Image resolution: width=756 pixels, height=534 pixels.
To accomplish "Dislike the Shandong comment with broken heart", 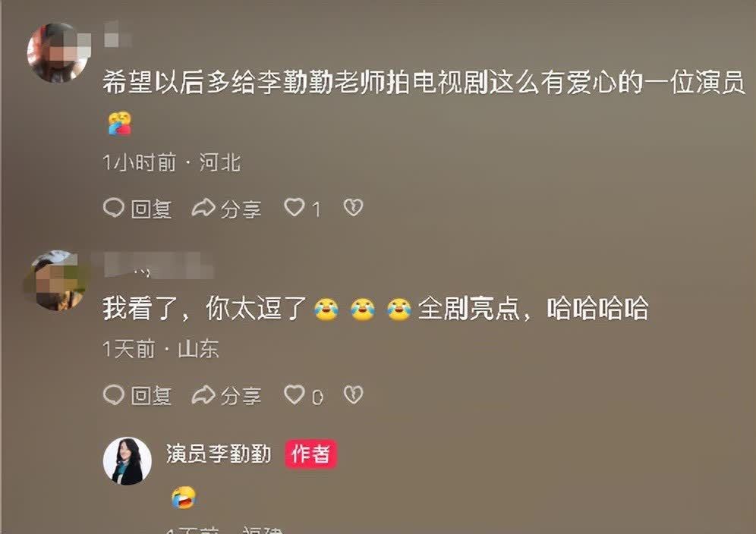I will [x=353, y=394].
